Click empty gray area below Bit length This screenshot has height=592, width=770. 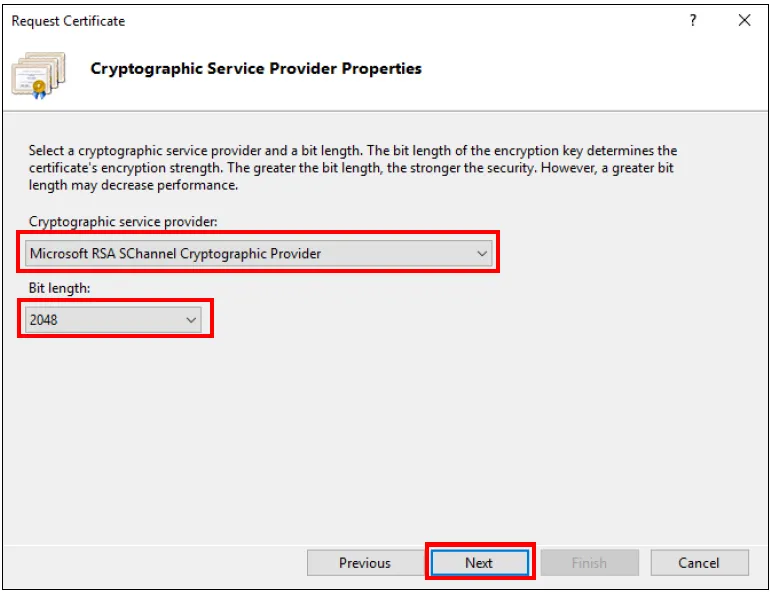click(x=385, y=440)
